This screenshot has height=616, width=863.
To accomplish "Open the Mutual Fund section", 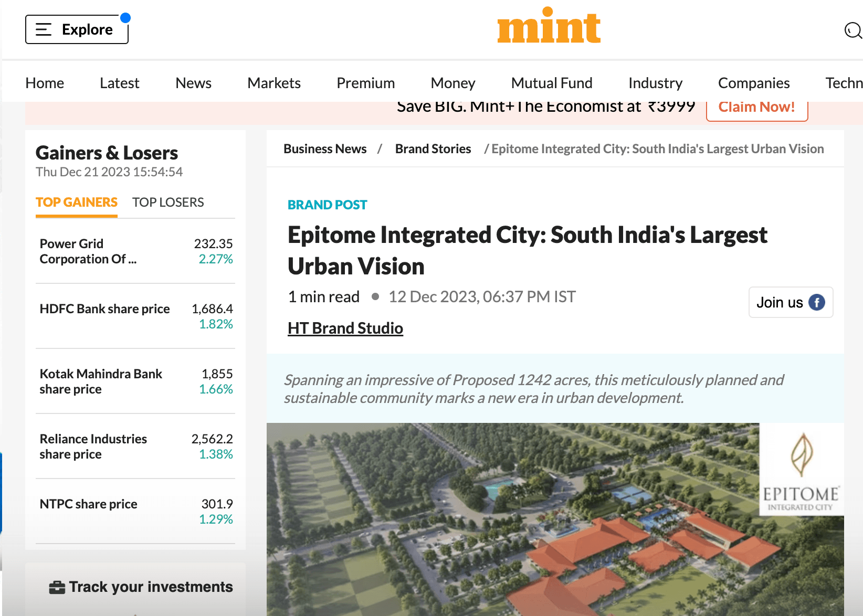I will point(552,83).
